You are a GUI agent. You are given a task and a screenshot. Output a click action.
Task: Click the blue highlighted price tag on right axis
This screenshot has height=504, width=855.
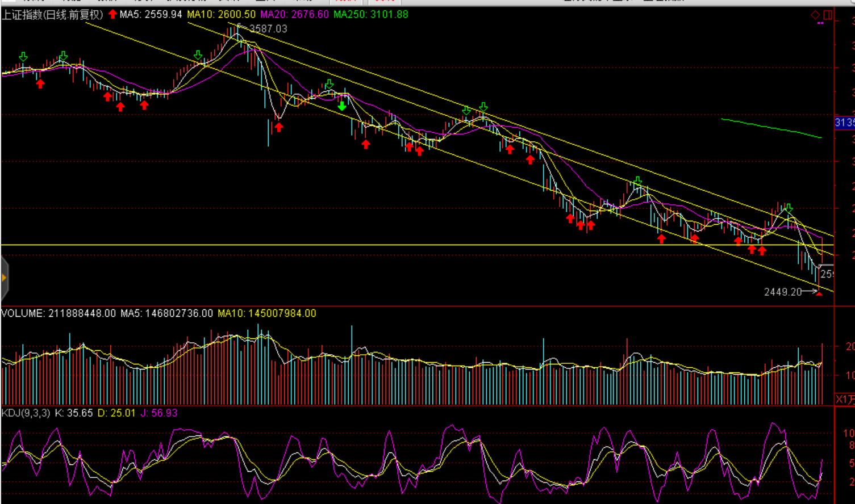[844, 123]
